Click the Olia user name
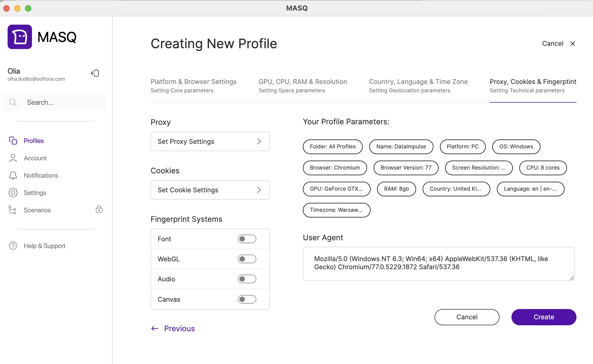Viewport: 593px width, 364px height. coord(14,71)
